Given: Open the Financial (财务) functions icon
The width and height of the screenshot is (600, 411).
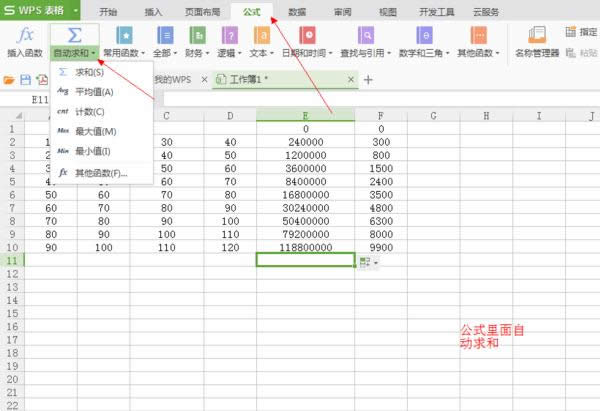Looking at the screenshot, I should pos(197,35).
